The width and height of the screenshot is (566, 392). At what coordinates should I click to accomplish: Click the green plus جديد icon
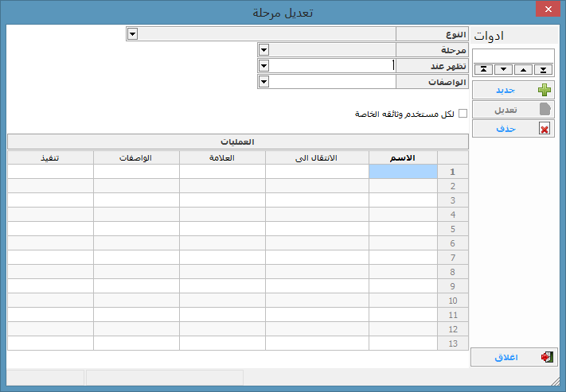544,90
